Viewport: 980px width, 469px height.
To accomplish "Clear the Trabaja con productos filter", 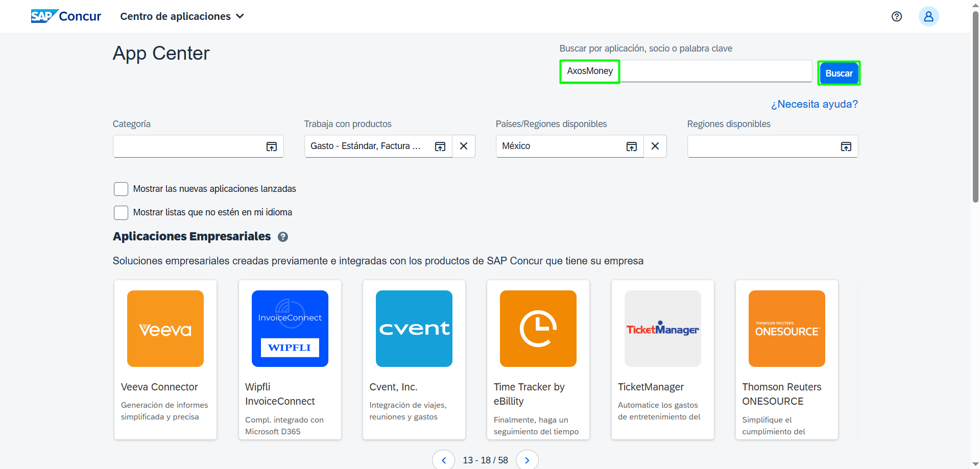I will pos(463,146).
